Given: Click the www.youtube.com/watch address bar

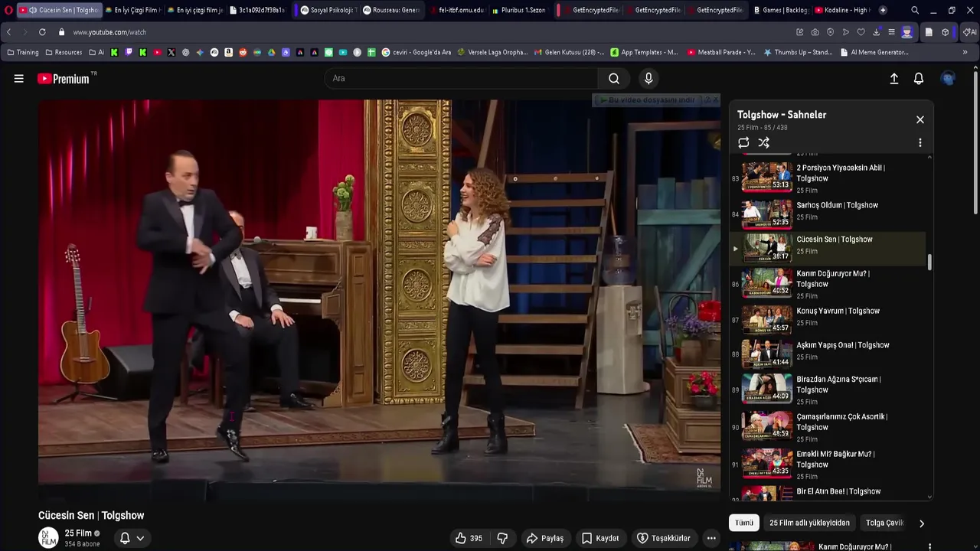Looking at the screenshot, I should [x=109, y=32].
